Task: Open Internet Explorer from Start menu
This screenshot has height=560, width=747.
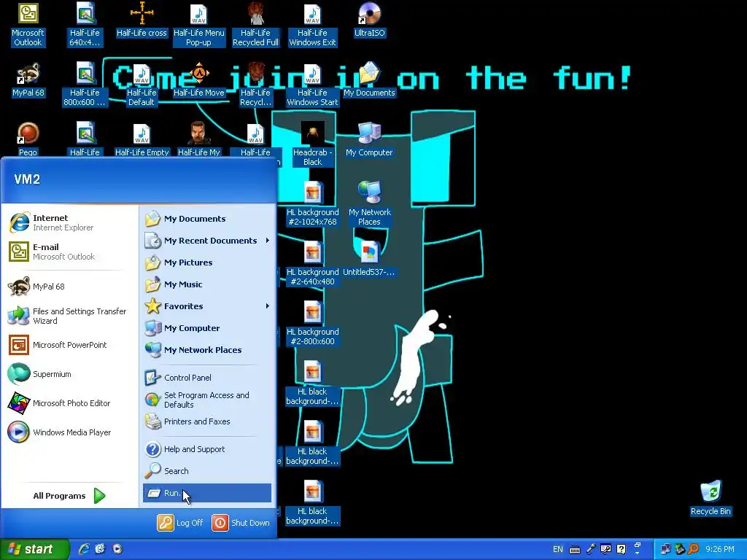Action: (x=69, y=222)
